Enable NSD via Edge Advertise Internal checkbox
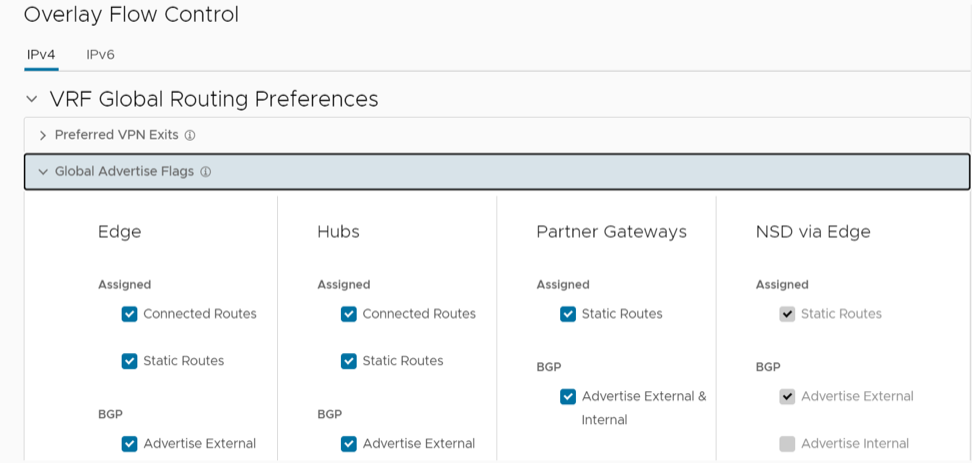 788,444
